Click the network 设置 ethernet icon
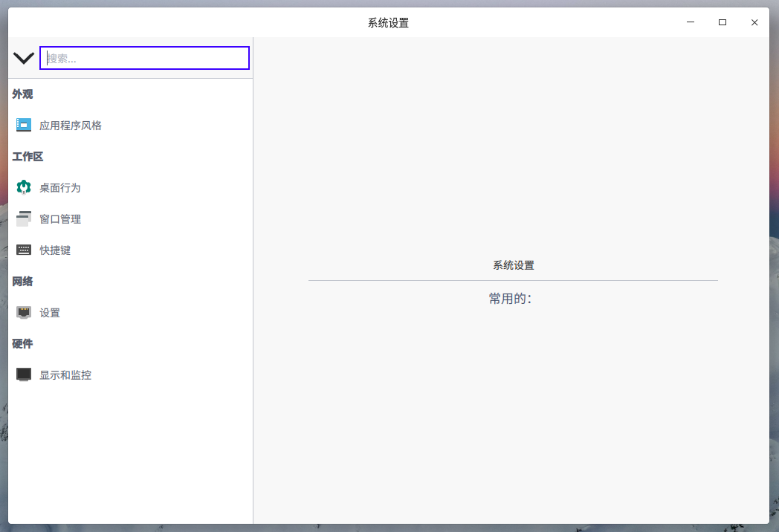 (23, 313)
